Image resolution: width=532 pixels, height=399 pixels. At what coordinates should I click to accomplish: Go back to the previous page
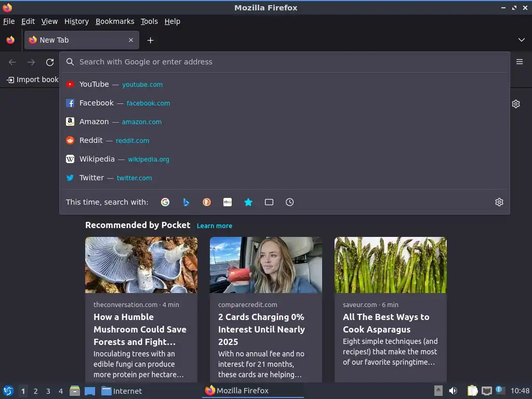pos(12,62)
